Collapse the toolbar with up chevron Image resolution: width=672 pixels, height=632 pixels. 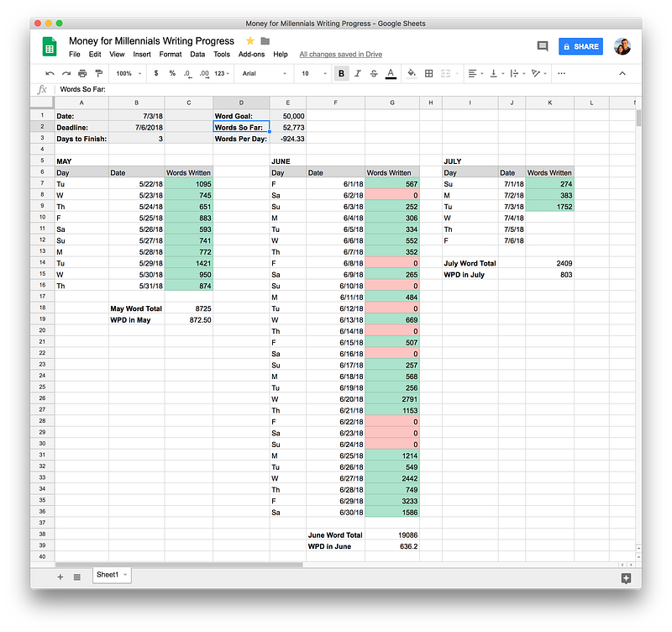[622, 73]
